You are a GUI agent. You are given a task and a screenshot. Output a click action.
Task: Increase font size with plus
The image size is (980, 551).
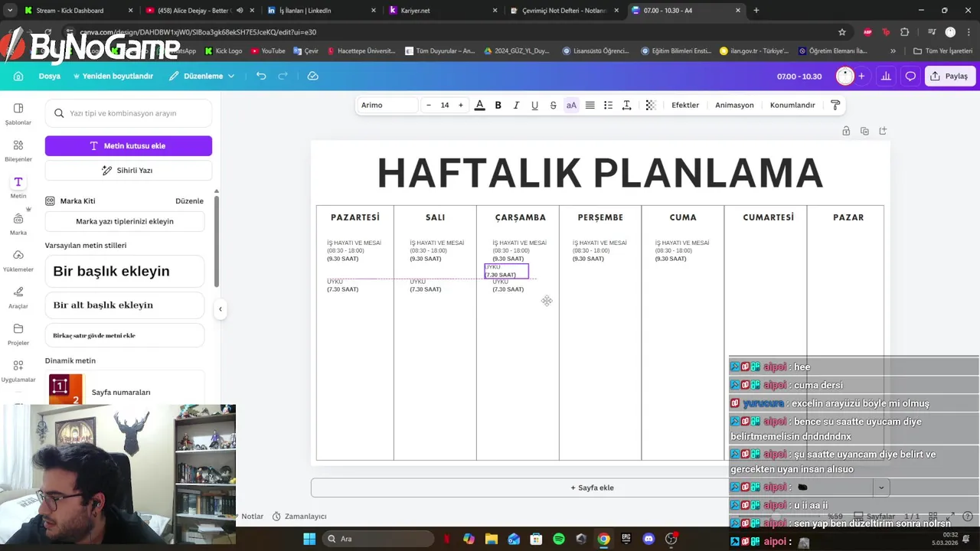(460, 105)
